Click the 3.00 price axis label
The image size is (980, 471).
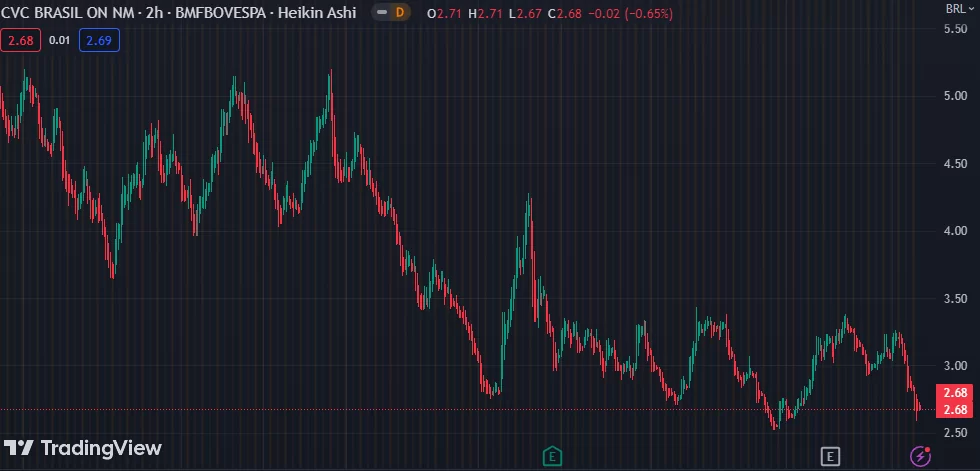click(x=956, y=365)
